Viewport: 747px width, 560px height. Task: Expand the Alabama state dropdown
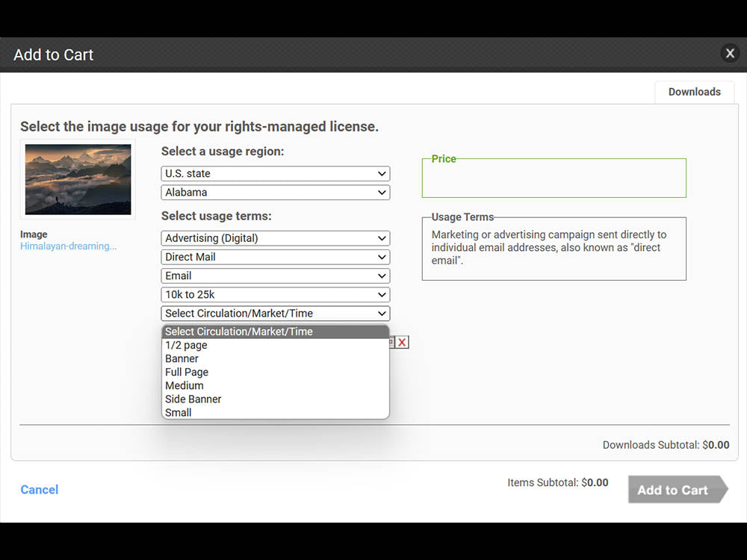point(275,192)
